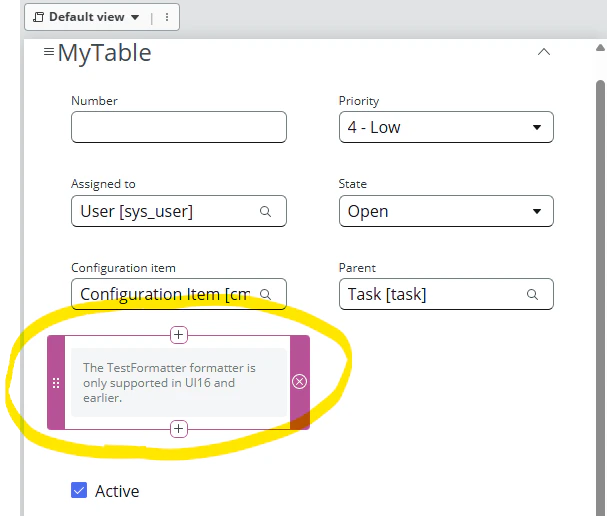
Task: Click the Number field label
Action: tap(94, 101)
